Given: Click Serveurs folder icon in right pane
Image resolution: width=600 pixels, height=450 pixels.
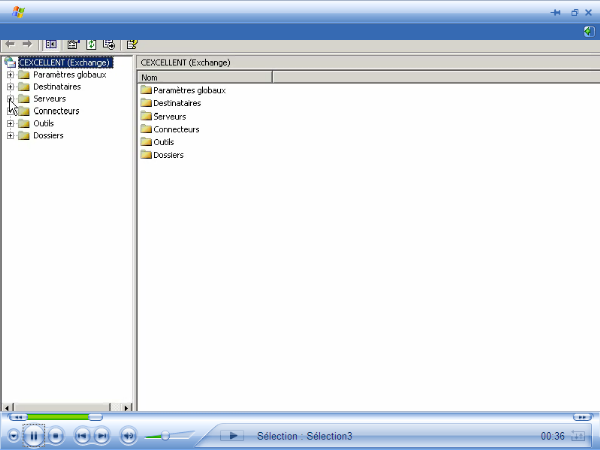Looking at the screenshot, I should 146,116.
